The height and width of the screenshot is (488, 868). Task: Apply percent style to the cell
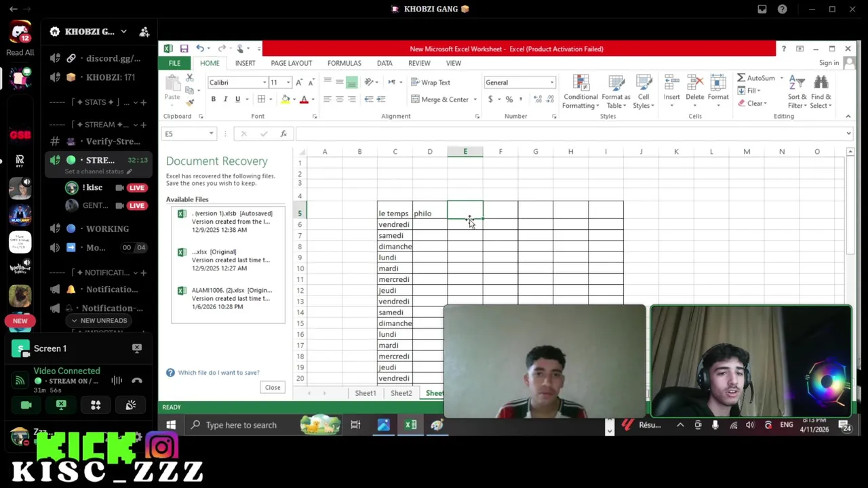509,99
